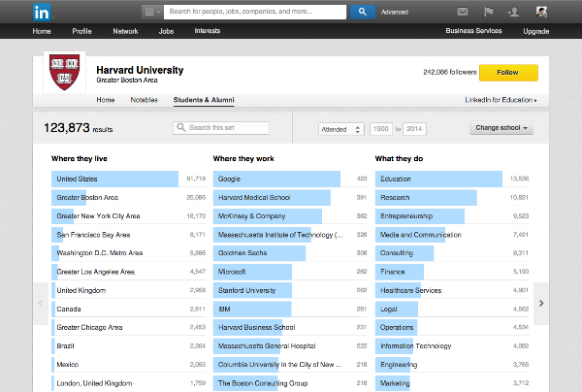Viewport: 582px width, 392px height.
Task: Filter by Google employer bar
Action: tap(290, 179)
